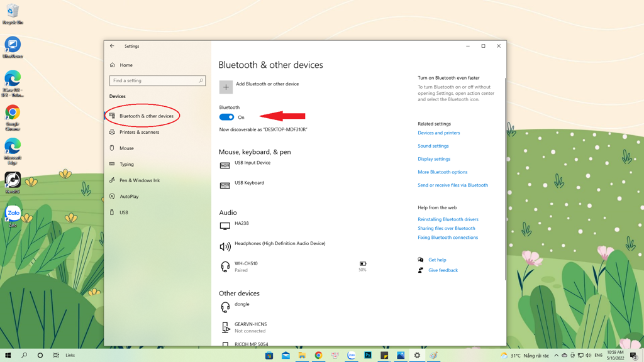Click the Settings window vertical scrollbar
The height and width of the screenshot is (362, 644).
coord(505,179)
